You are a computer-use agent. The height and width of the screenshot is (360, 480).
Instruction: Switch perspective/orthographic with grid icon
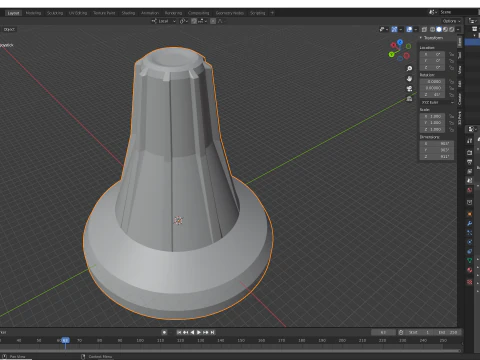pos(409,99)
